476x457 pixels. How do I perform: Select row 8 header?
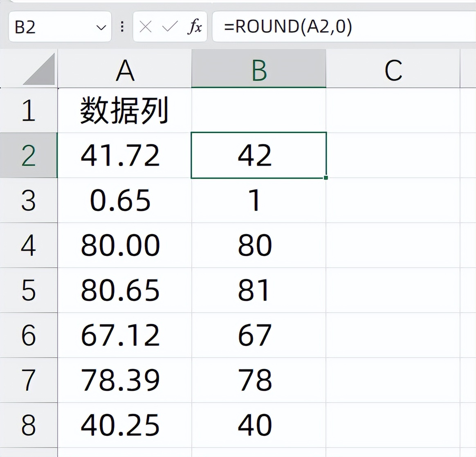coord(29,425)
